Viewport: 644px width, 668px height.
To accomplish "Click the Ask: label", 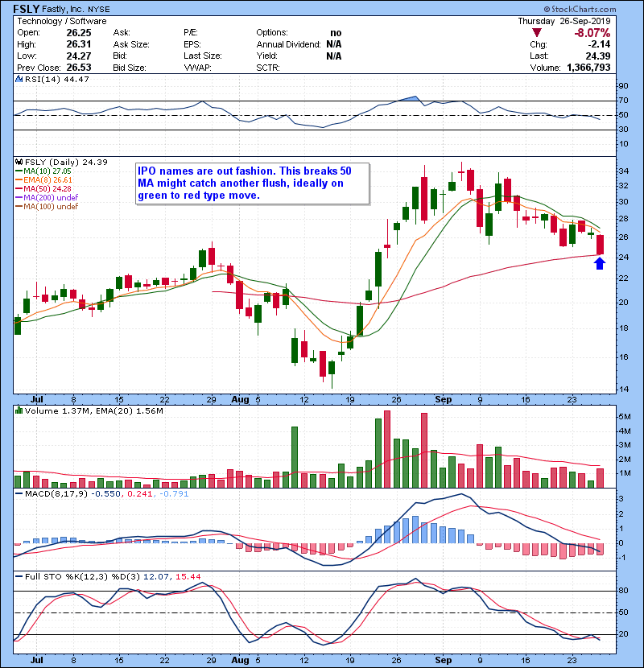I will (x=122, y=33).
